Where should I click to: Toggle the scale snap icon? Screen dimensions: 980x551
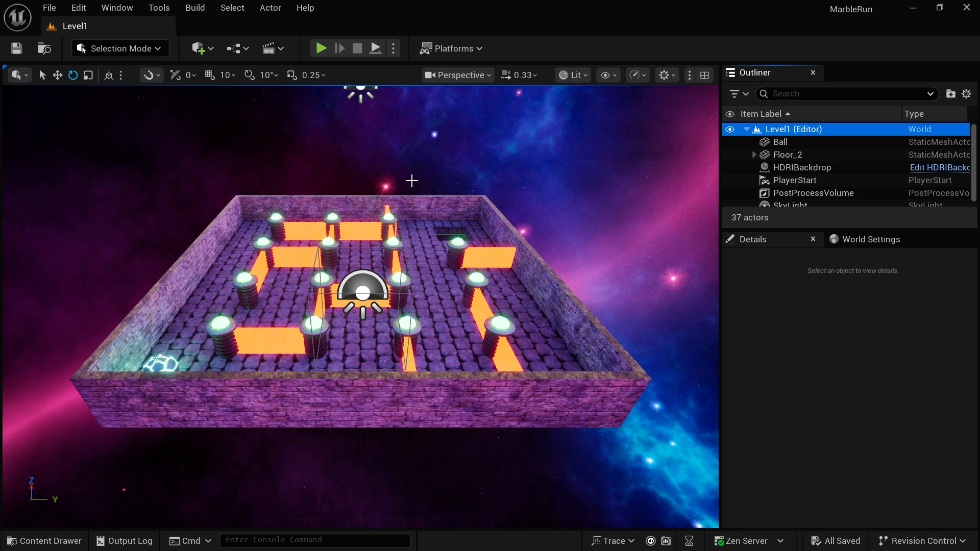[292, 75]
